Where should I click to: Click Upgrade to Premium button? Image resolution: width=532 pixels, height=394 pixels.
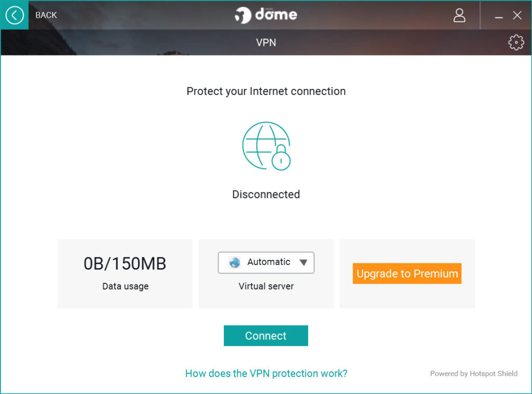pyautogui.click(x=407, y=273)
